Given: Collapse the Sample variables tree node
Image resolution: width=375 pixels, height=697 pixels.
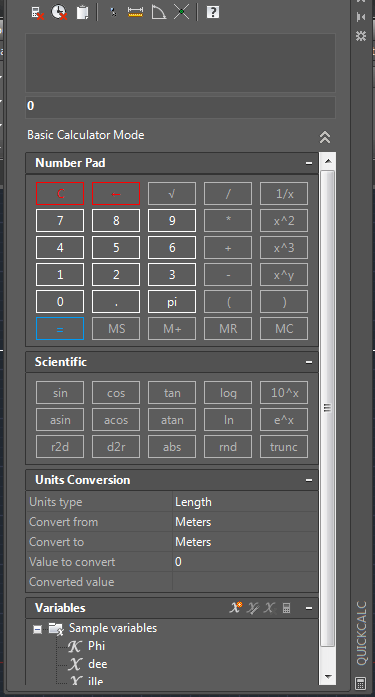Looking at the screenshot, I should pos(38,629).
